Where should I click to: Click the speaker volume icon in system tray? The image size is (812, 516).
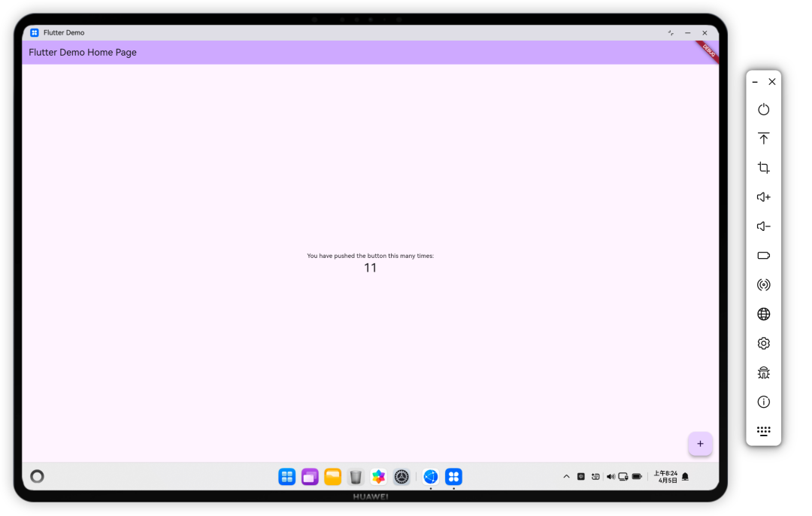click(x=611, y=476)
